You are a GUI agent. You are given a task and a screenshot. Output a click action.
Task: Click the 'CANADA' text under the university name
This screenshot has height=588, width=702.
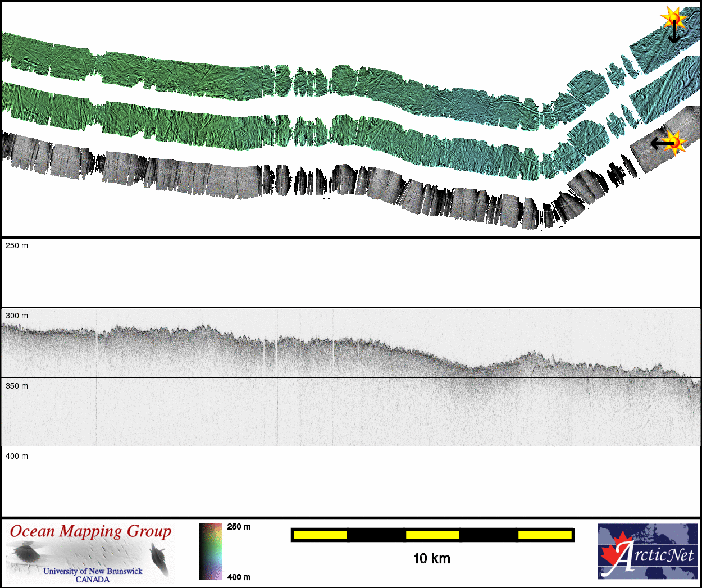point(93,579)
